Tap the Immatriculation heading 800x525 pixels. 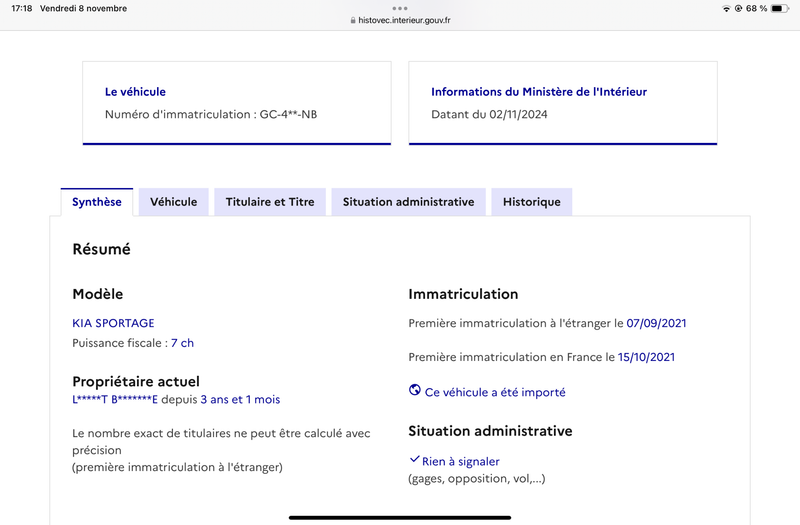[463, 294]
